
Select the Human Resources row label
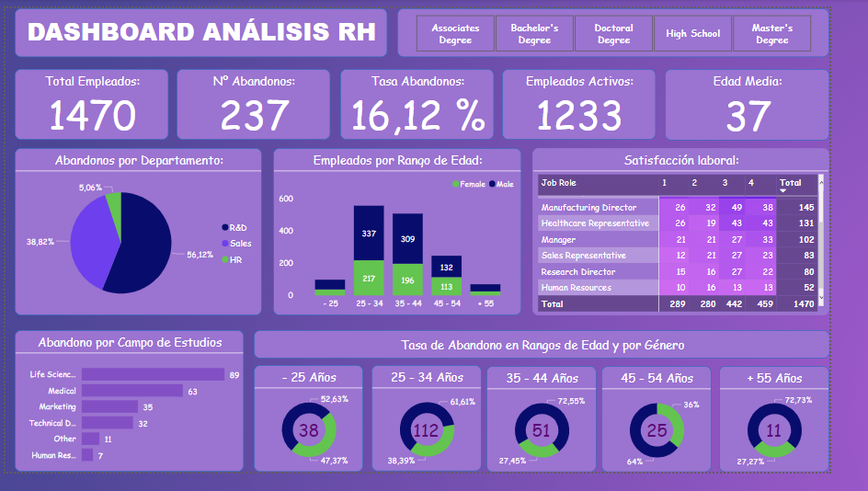coord(577,287)
